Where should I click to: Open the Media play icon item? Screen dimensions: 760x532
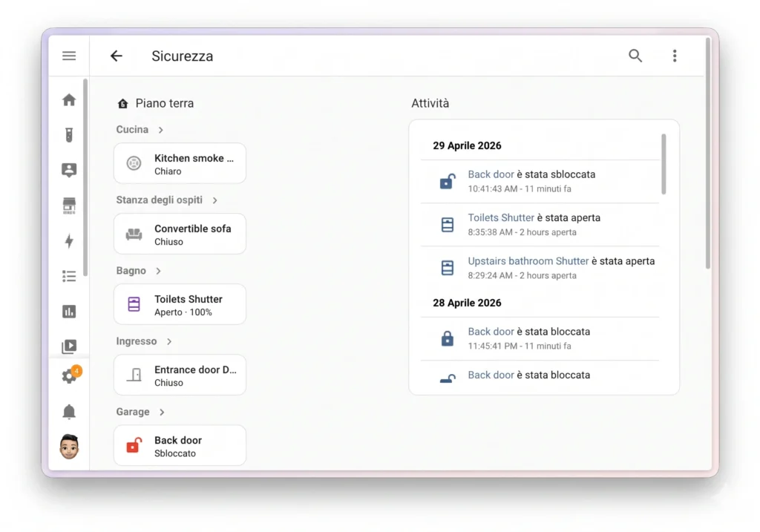[x=69, y=347]
